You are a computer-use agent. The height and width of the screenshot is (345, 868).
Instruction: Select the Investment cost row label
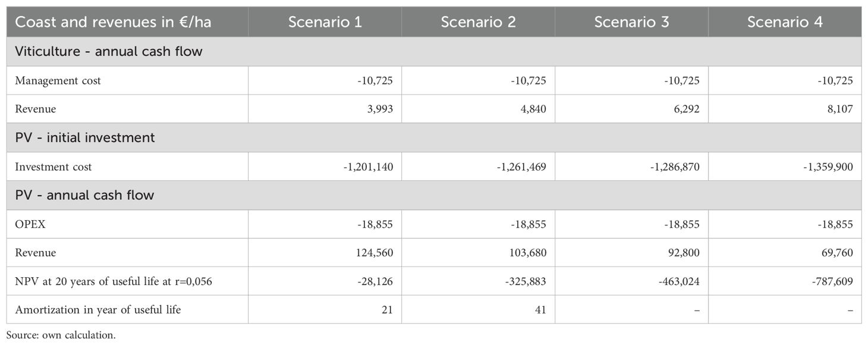(54, 167)
